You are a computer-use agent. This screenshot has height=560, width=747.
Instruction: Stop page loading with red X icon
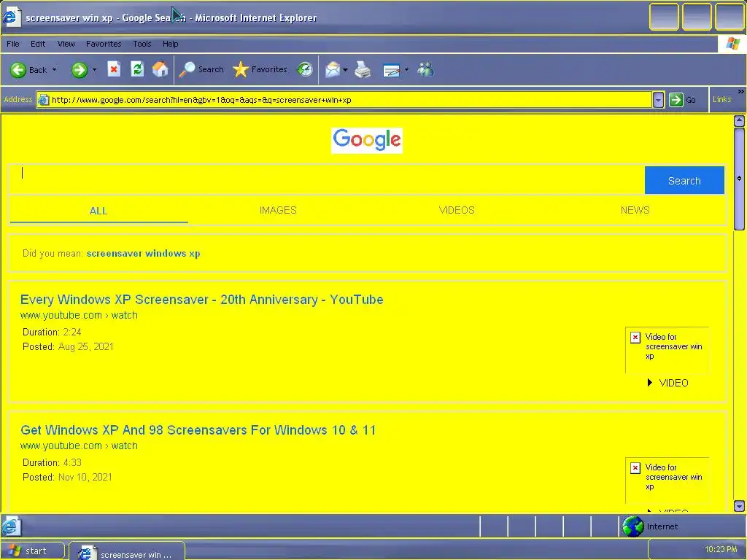(x=113, y=69)
